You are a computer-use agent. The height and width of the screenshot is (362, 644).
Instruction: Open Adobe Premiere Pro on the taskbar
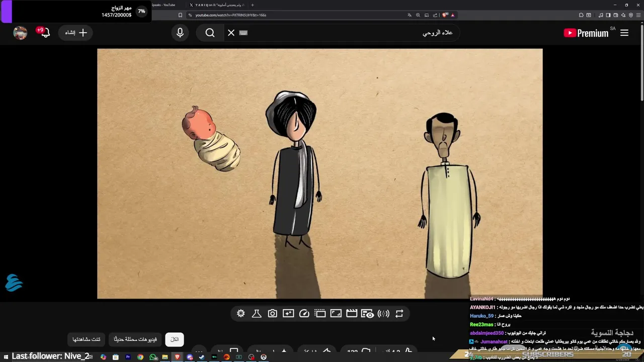[x=128, y=357]
